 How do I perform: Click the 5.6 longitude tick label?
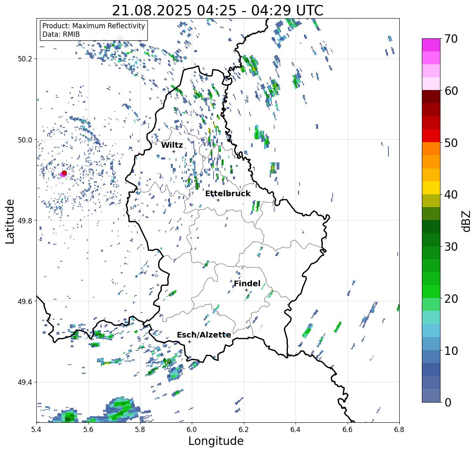pos(88,430)
